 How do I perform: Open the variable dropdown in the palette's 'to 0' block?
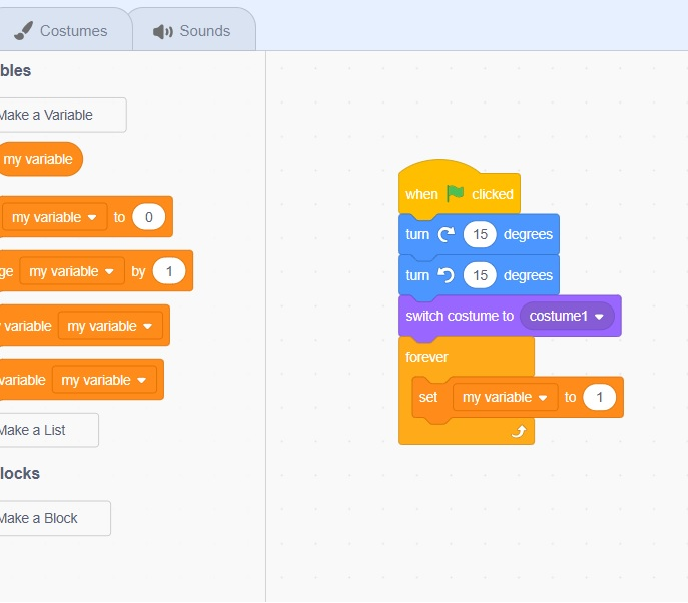pyautogui.click(x=55, y=217)
